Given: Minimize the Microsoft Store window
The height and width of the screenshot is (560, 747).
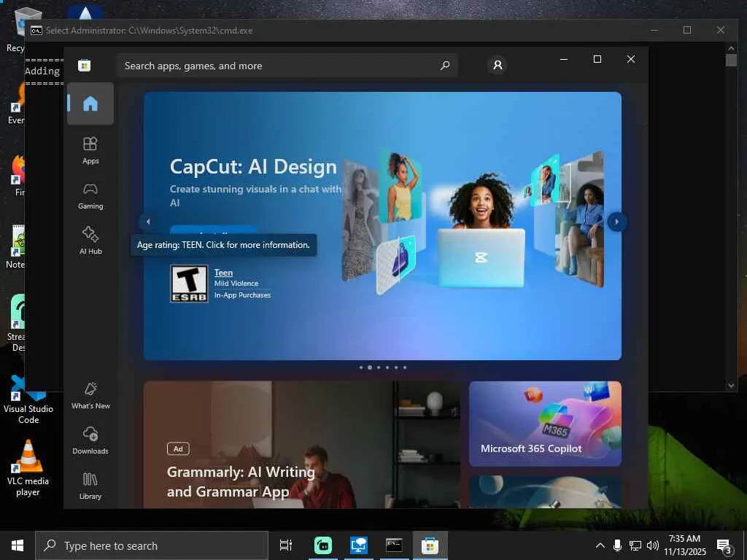Looking at the screenshot, I should coord(564,59).
